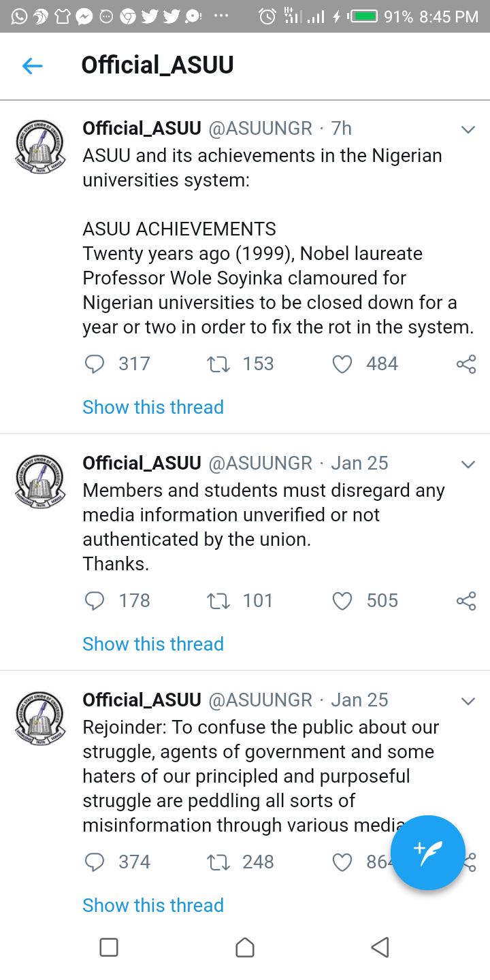Share the 'Members and students' tweet
The image size is (490, 980).
466,601
